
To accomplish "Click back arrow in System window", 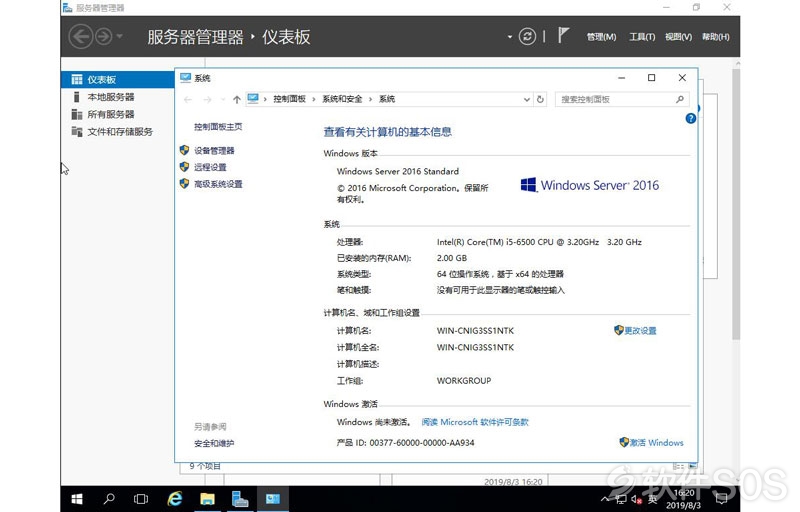I will [188, 99].
